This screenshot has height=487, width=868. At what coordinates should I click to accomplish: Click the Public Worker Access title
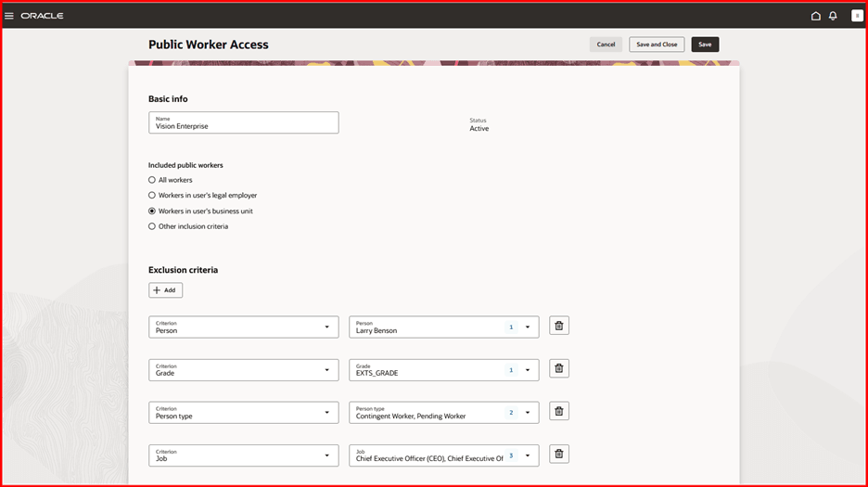[208, 45]
